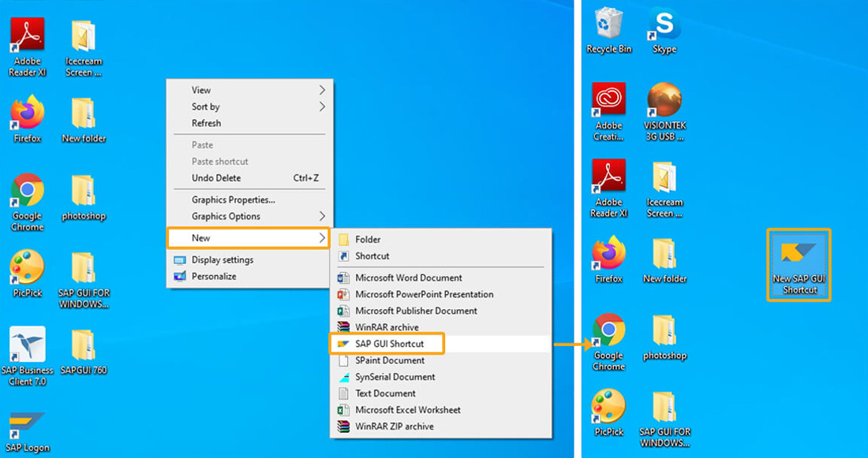
Task: Create a new Microsoft Word Document
Action: point(408,277)
